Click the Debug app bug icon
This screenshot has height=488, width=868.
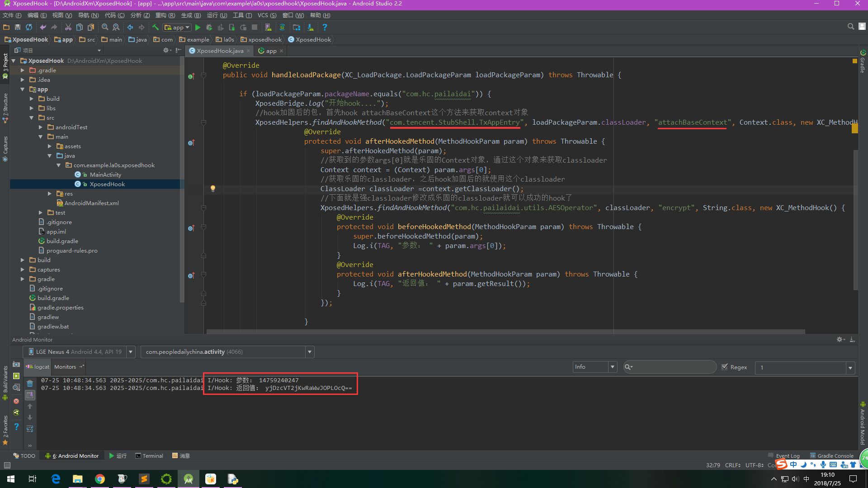pos(209,28)
